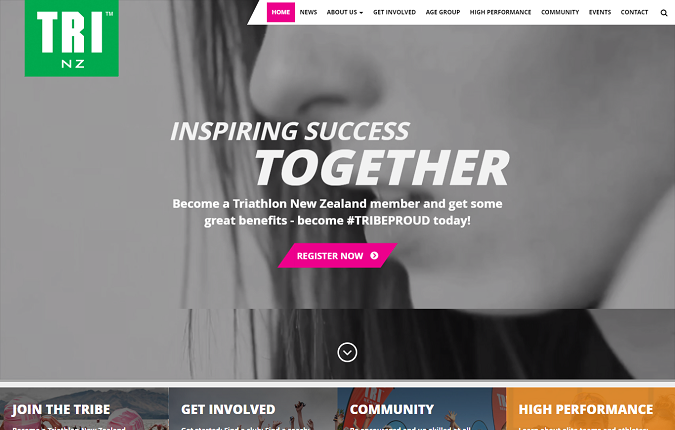Image resolution: width=675 pixels, height=430 pixels.
Task: Open the Age Group menu item
Action: (x=443, y=12)
